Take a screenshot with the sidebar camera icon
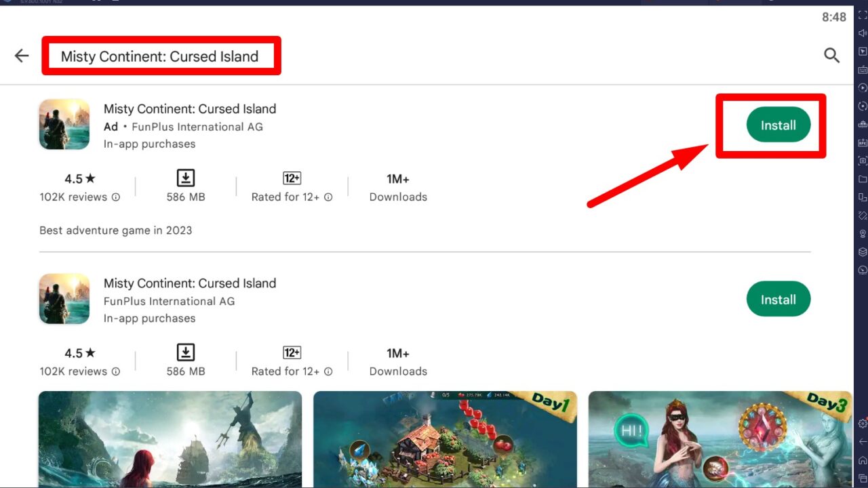The width and height of the screenshot is (868, 488). [x=863, y=161]
